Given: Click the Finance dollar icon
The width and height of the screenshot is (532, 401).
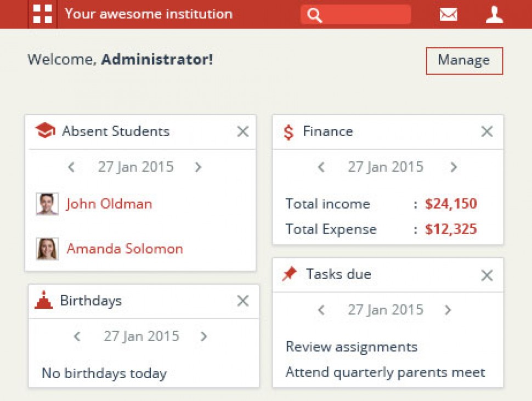Looking at the screenshot, I should click(288, 132).
